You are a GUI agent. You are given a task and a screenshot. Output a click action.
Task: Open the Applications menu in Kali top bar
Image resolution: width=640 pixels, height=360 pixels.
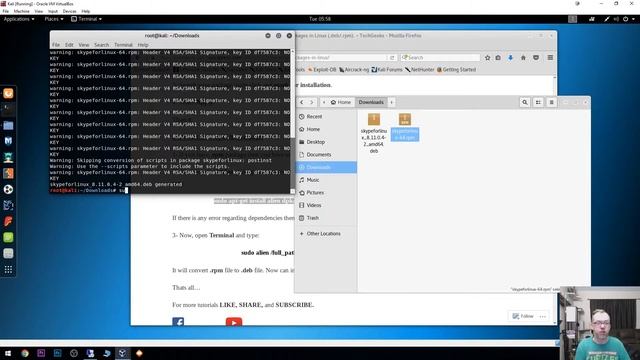click(x=19, y=19)
